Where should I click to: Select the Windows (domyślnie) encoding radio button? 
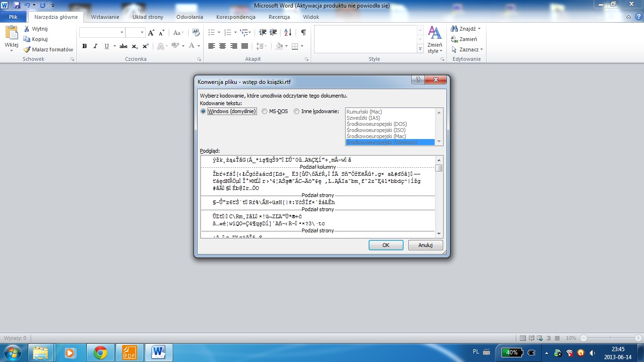click(203, 112)
